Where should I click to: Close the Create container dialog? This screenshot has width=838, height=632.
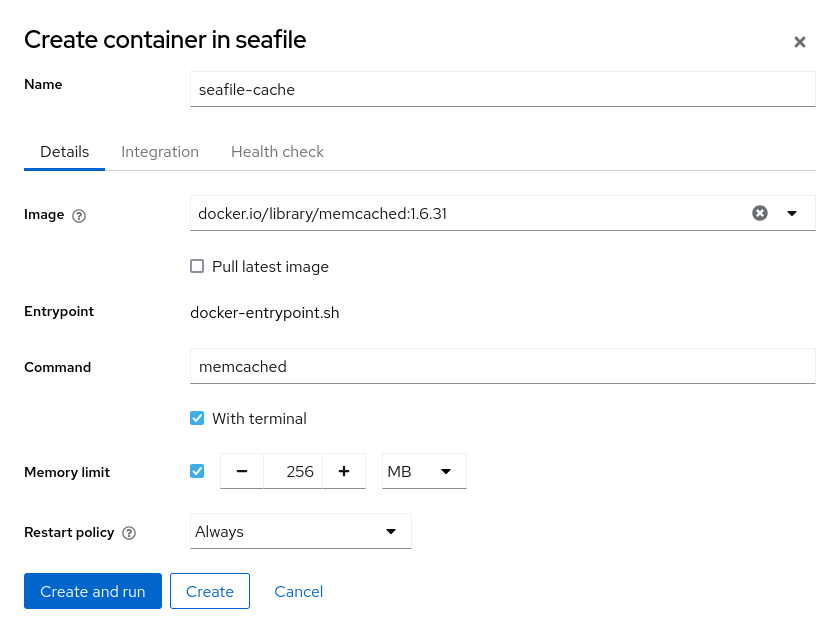(799, 42)
